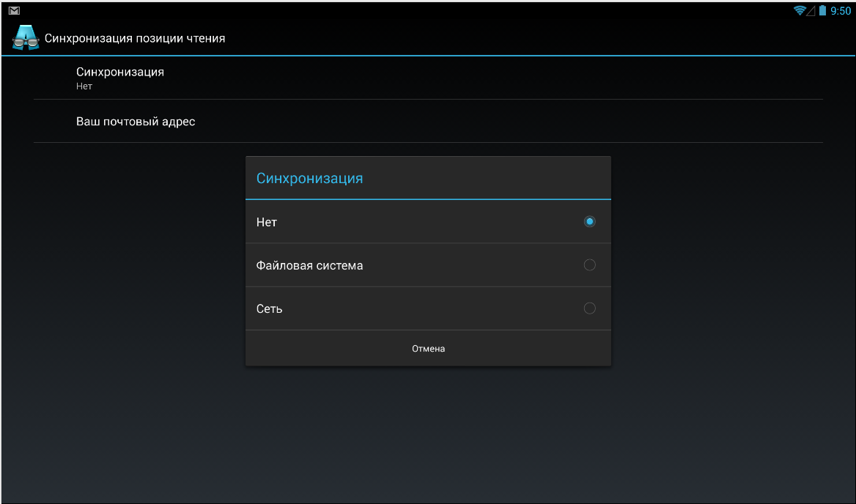Select the 'Нет' radio button
856x504 pixels.
click(589, 221)
